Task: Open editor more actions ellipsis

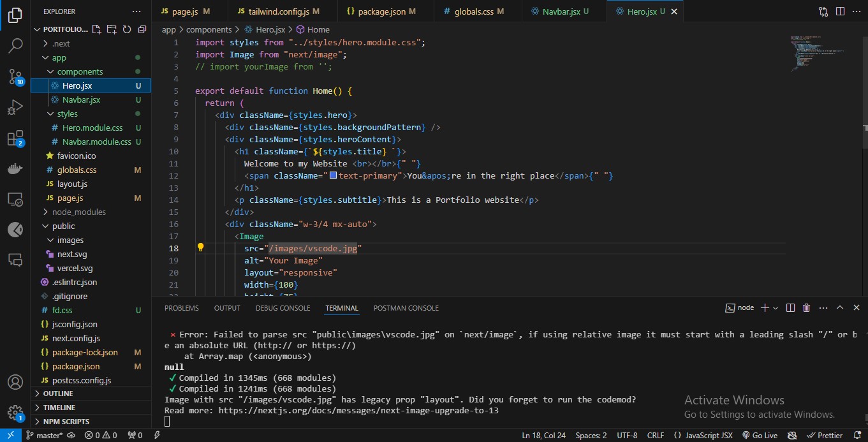Action: [x=857, y=11]
